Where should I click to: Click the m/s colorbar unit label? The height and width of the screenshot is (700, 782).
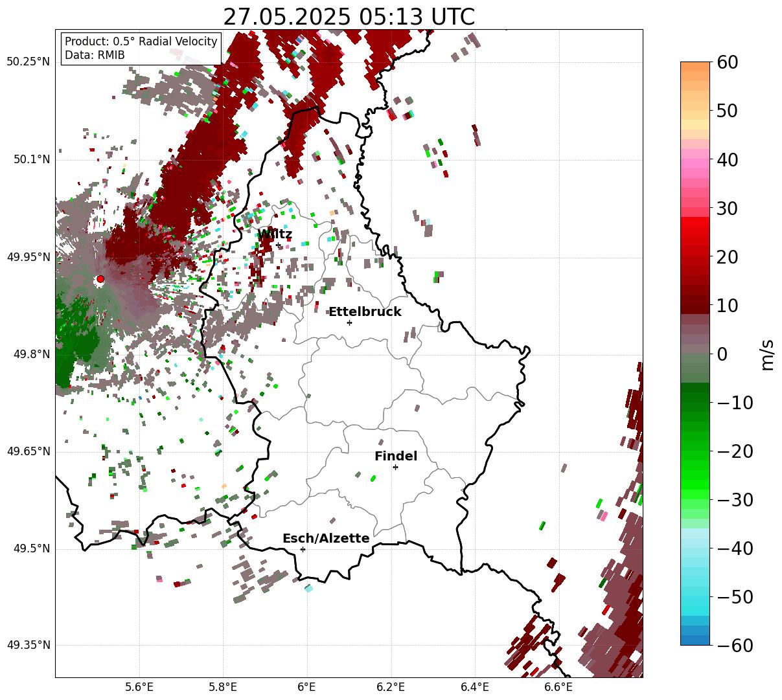pos(767,354)
